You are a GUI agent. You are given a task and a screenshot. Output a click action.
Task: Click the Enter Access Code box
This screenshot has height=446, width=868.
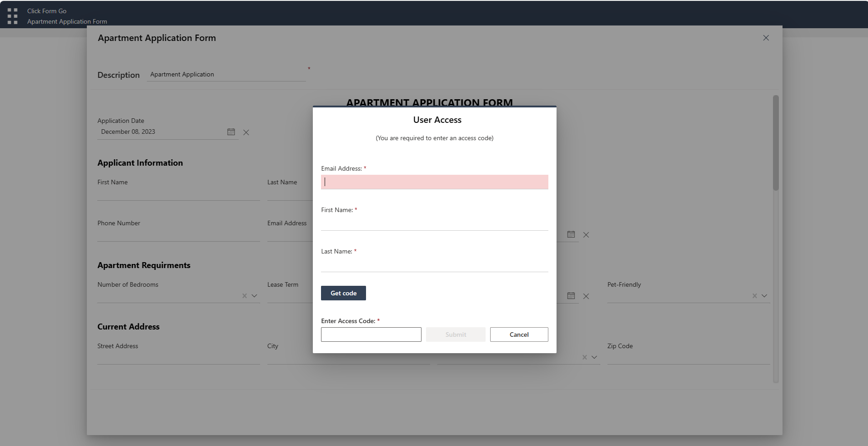[371, 334]
